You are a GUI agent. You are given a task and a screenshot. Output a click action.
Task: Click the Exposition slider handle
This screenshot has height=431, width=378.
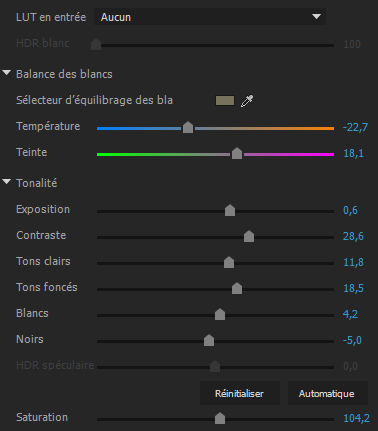[x=230, y=210]
